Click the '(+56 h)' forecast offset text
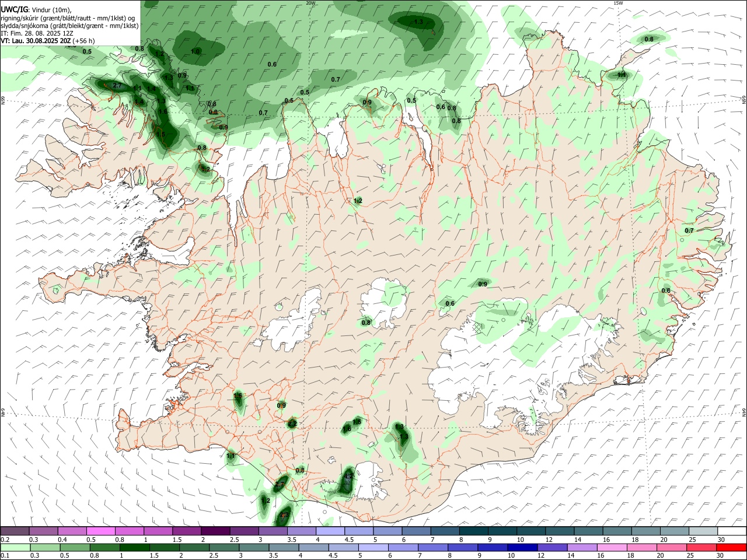Screen dimensions: 747x560 [x=84, y=41]
